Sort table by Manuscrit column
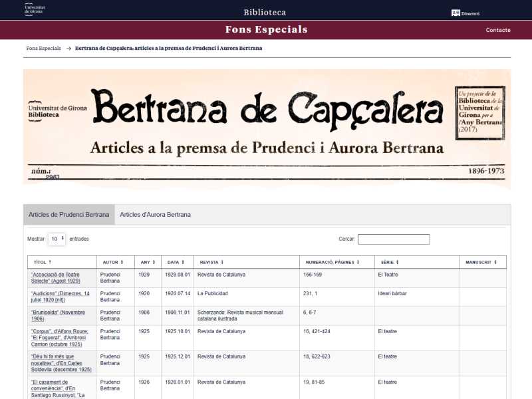The width and height of the screenshot is (532, 399). (483, 262)
